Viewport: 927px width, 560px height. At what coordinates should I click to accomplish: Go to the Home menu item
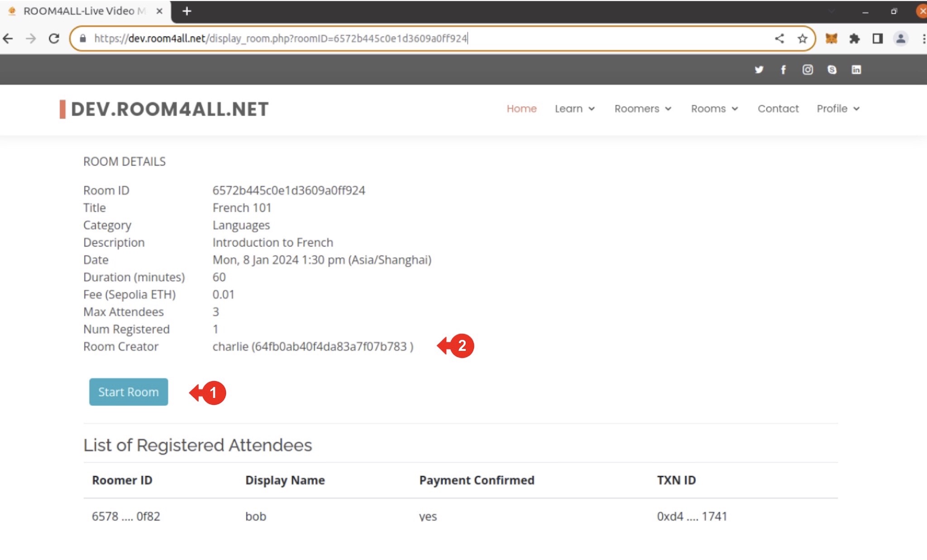[521, 109]
